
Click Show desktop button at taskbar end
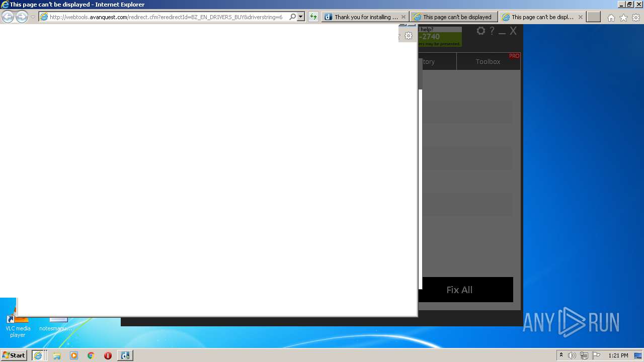click(638, 355)
